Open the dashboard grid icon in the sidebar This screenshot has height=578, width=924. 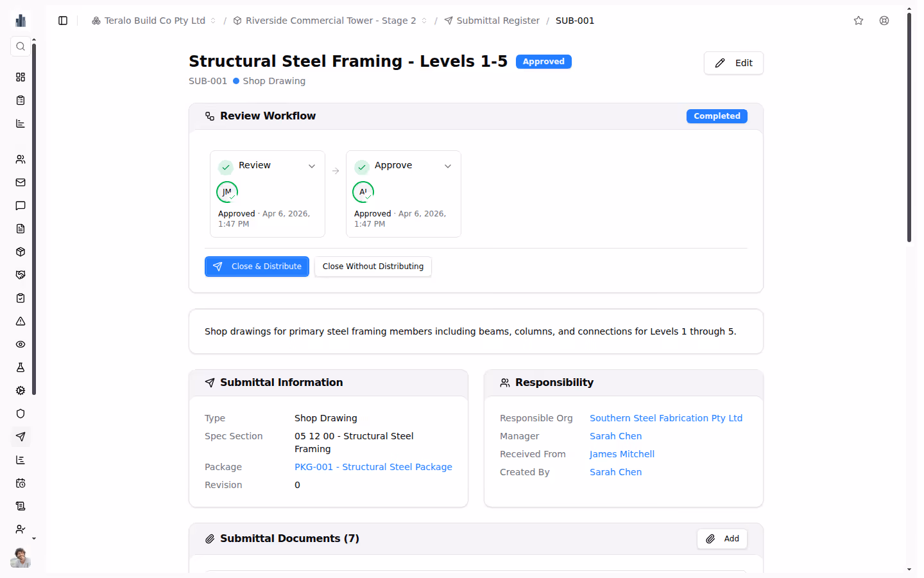[x=21, y=77]
